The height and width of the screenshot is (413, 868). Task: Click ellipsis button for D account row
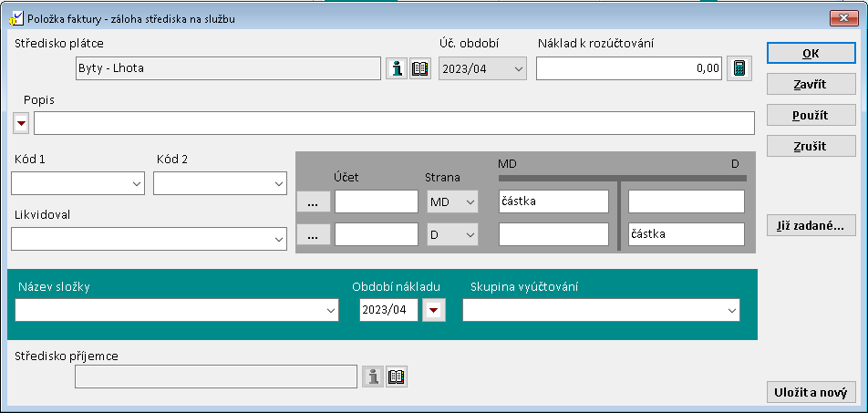click(314, 235)
